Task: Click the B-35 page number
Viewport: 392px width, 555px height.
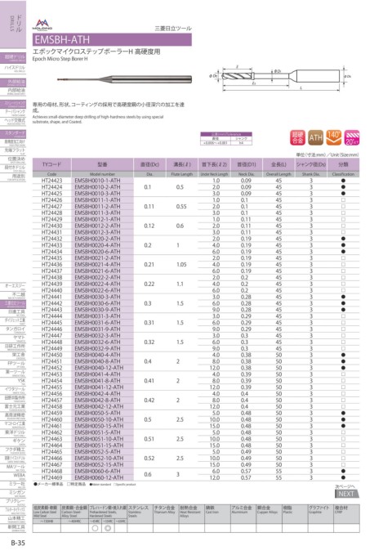Action: pyautogui.click(x=18, y=543)
